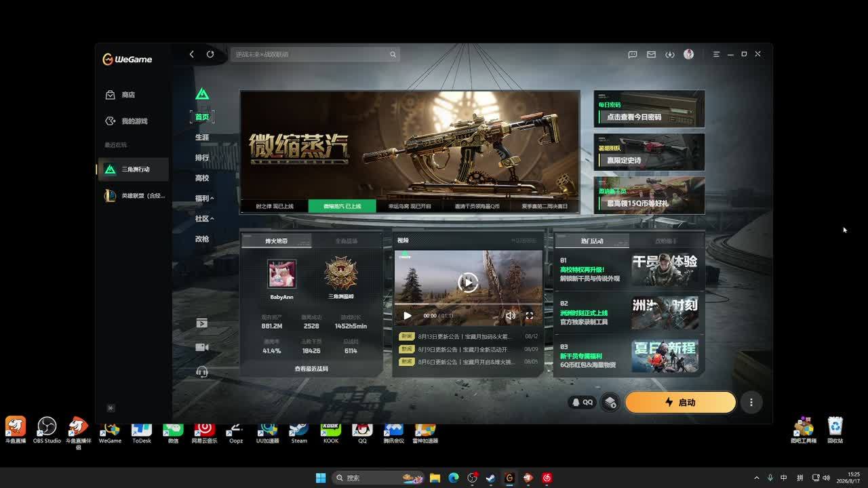This screenshot has width=868, height=488.
Task: Switch to the 烽火地带 stats tab
Action: click(x=277, y=241)
